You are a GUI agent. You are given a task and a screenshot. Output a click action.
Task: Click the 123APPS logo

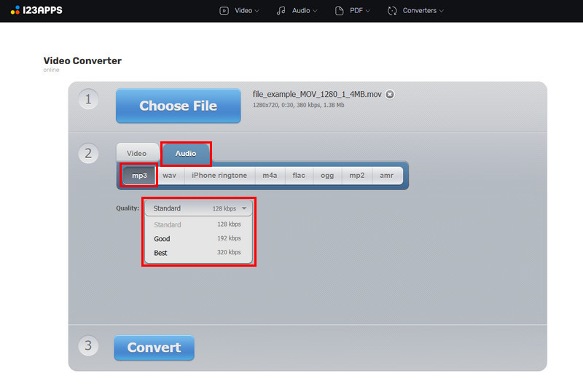(x=40, y=10)
